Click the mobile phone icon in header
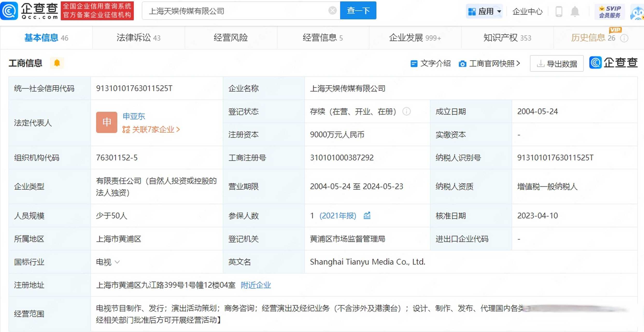This screenshot has height=332, width=644. tap(559, 12)
